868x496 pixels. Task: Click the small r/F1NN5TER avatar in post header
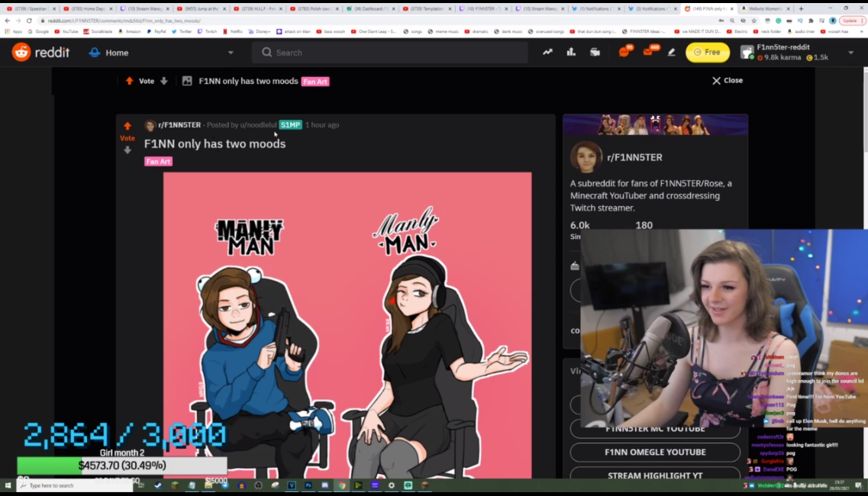(150, 125)
